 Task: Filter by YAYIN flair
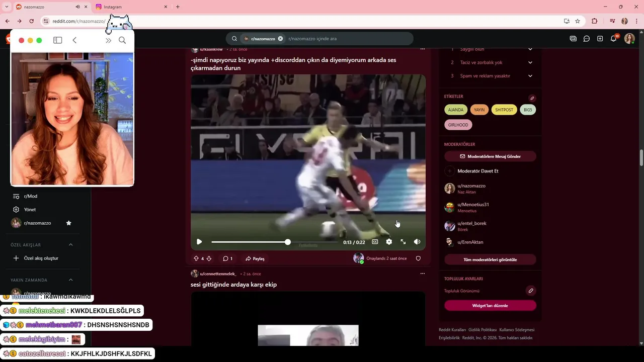click(x=479, y=110)
